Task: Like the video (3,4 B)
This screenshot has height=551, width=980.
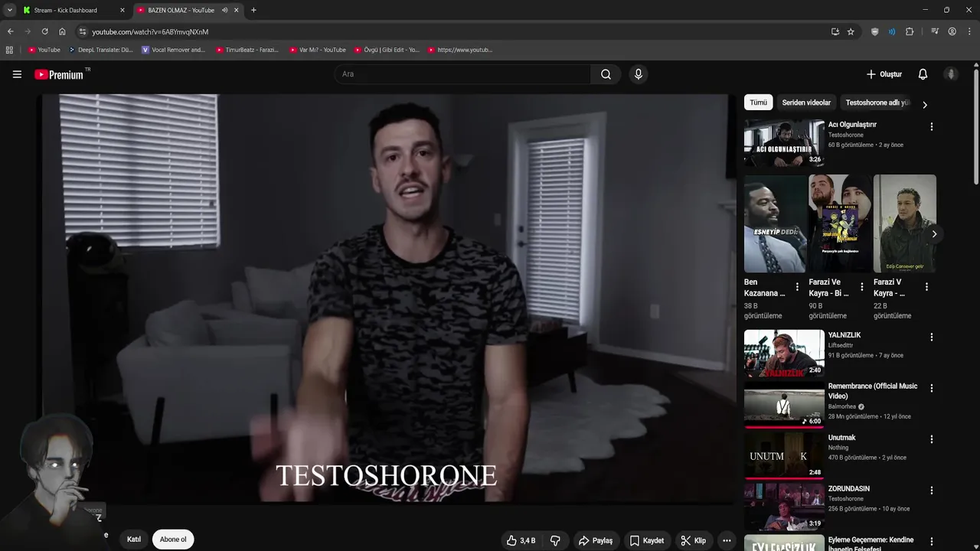Action: [x=521, y=540]
